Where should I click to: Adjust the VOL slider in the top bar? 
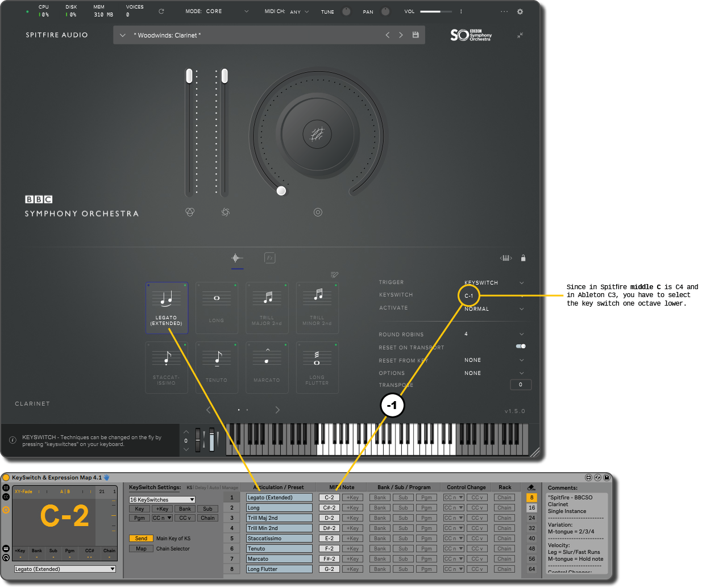coord(437,11)
